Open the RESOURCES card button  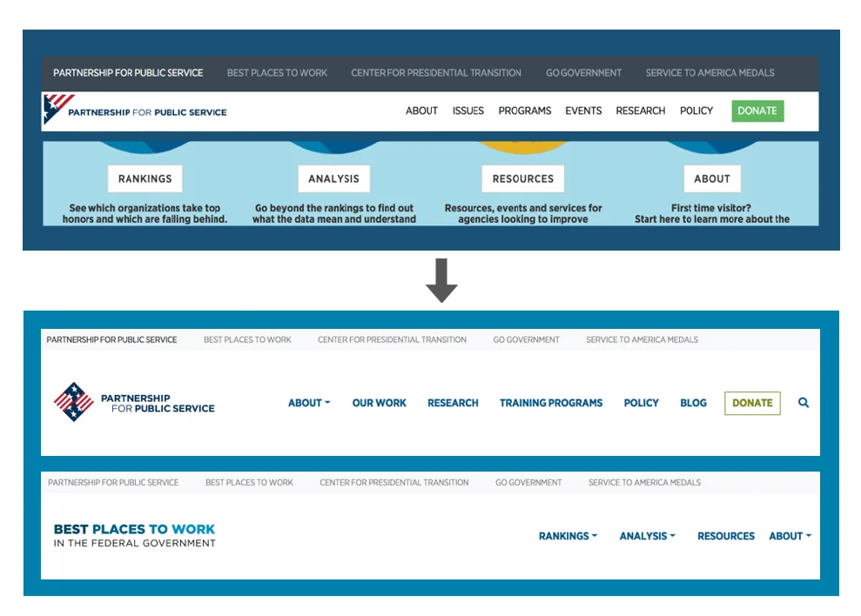(x=522, y=179)
